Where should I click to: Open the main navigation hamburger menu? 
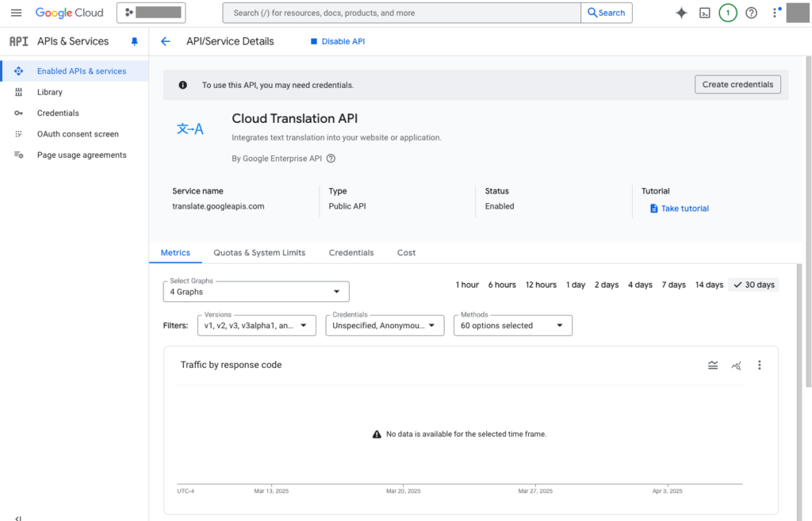click(x=16, y=13)
